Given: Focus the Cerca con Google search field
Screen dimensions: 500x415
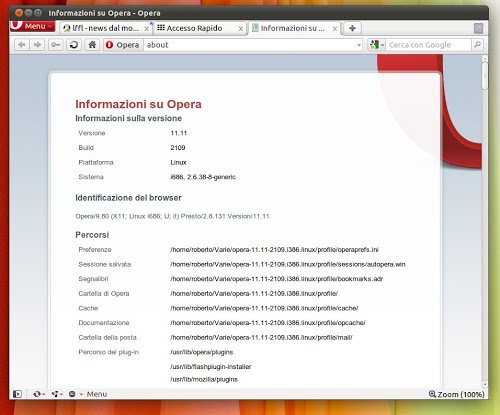Looking at the screenshot, I should [428, 45].
